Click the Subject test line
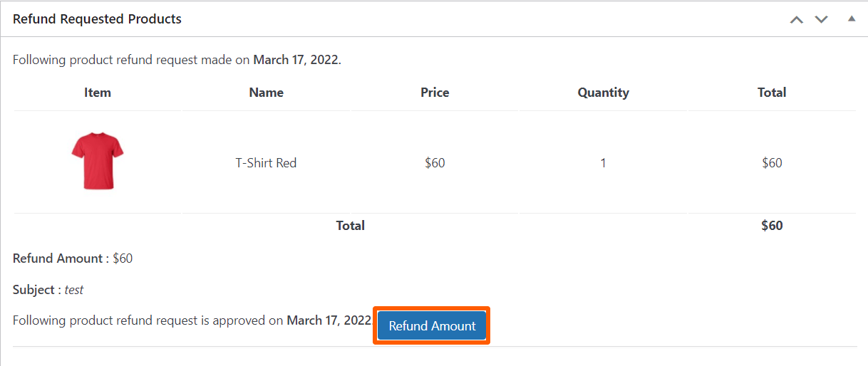Viewport: 868px width, 366px height. click(48, 290)
